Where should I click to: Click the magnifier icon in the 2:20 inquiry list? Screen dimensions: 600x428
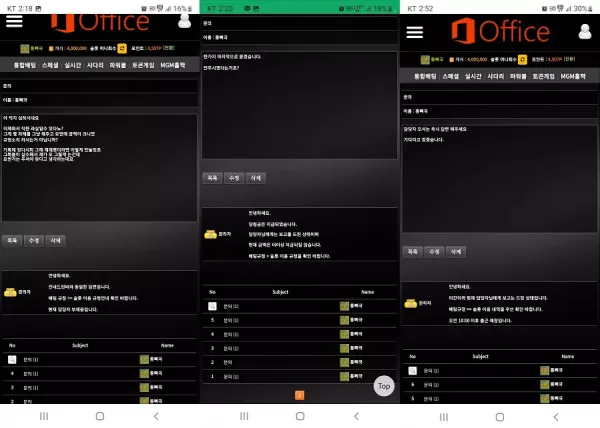[x=212, y=306]
